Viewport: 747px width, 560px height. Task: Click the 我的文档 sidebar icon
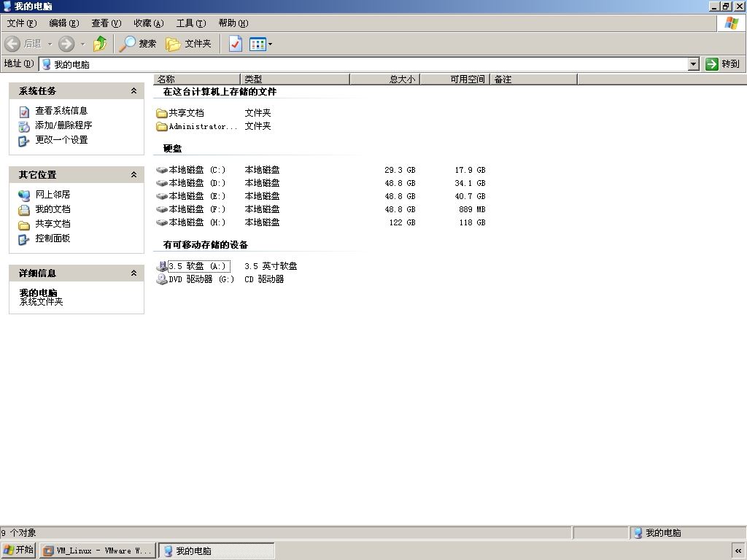(x=24, y=210)
